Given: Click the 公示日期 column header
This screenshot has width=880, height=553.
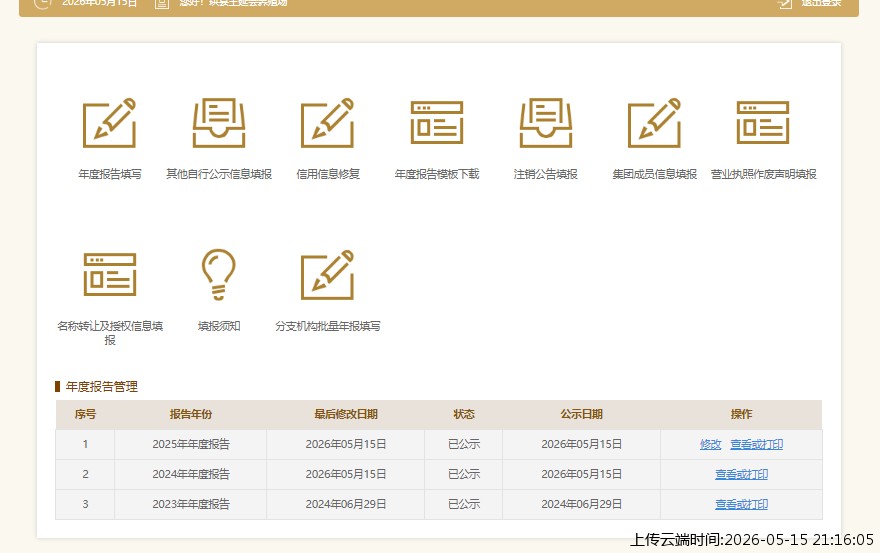Looking at the screenshot, I should coord(581,414).
